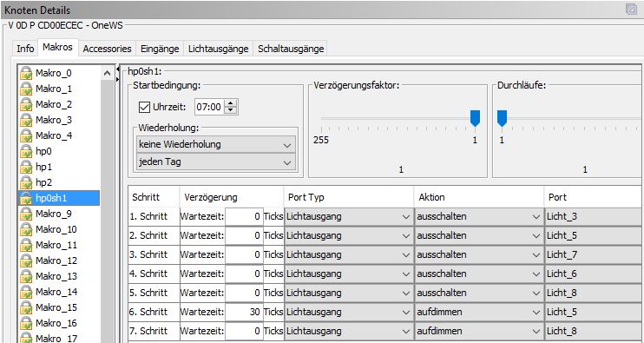Toggle the Uhrzeit start condition checkbox
This screenshot has width=644, height=343.
tap(145, 107)
